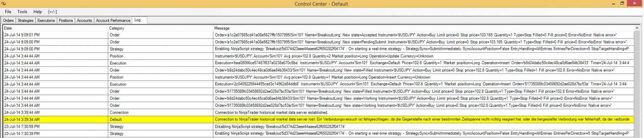The image size is (644, 138).
Task: Switch to the Strategies tab
Action: pyautogui.click(x=25, y=21)
